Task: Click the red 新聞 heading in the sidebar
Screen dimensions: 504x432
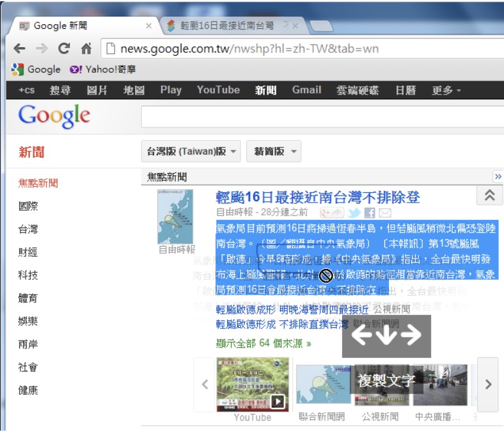Action: tap(31, 152)
